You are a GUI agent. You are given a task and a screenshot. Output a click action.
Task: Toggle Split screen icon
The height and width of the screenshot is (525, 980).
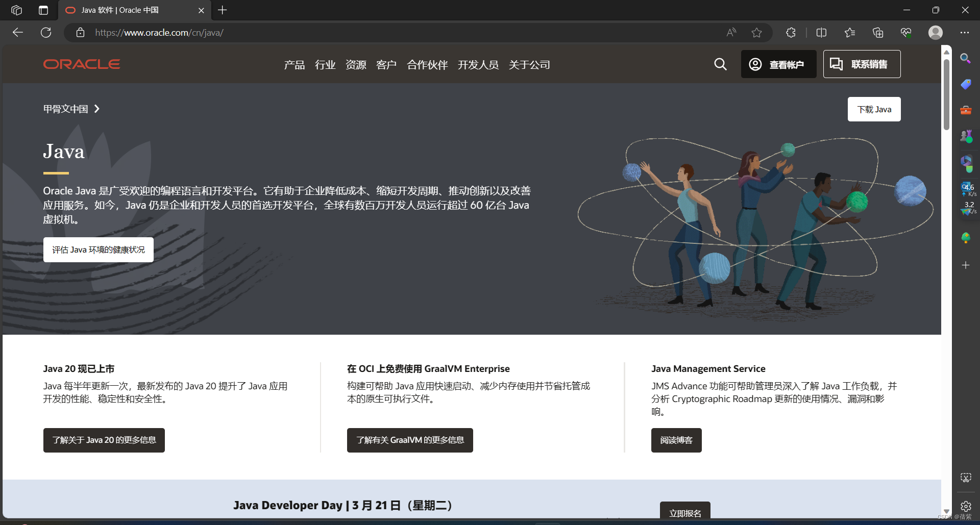point(821,33)
